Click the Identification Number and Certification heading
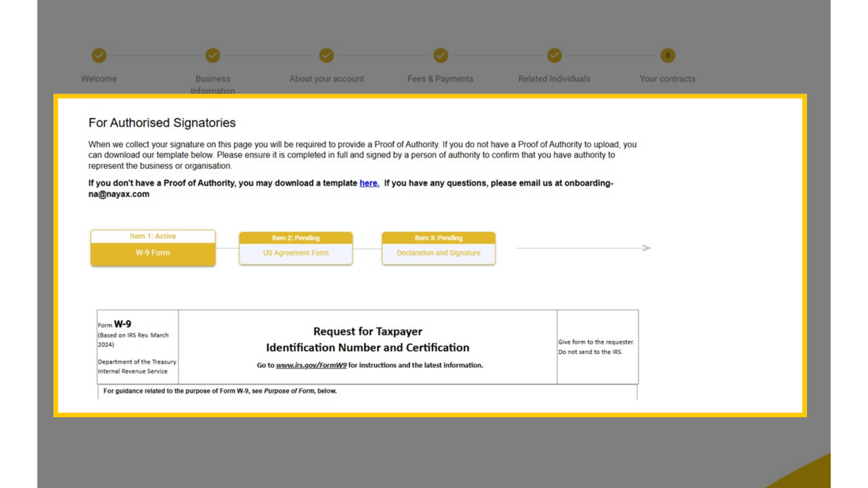Viewport: 868px width, 488px height. tap(368, 348)
